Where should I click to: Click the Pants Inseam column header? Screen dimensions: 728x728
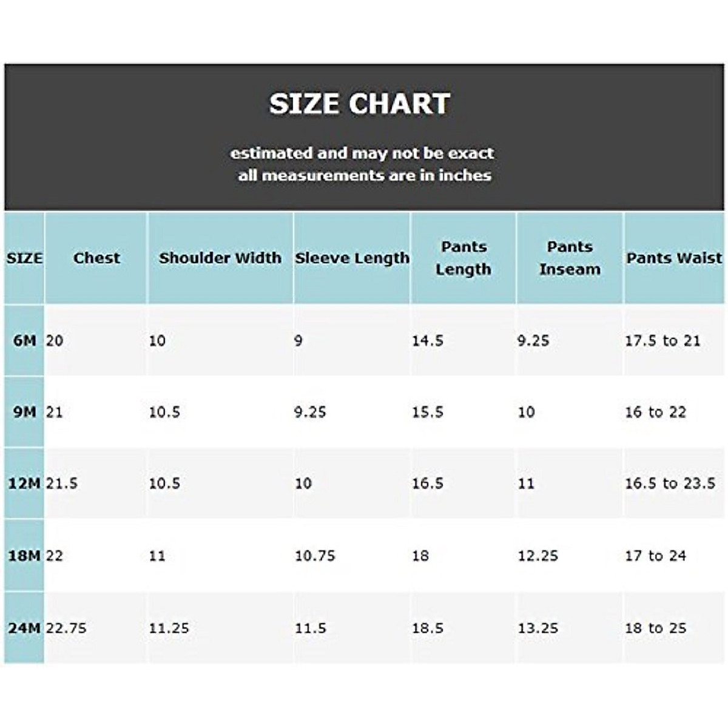570,258
